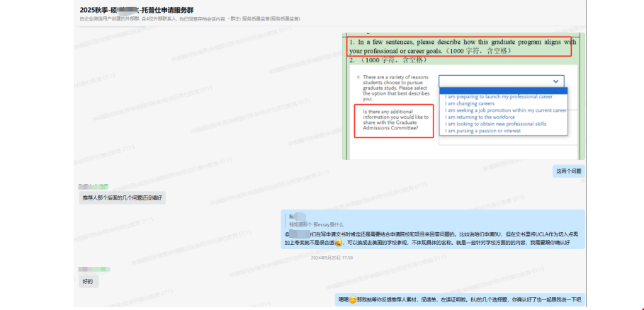
Task: Choose 'I am returning to the workforce'
Action: tap(483, 117)
